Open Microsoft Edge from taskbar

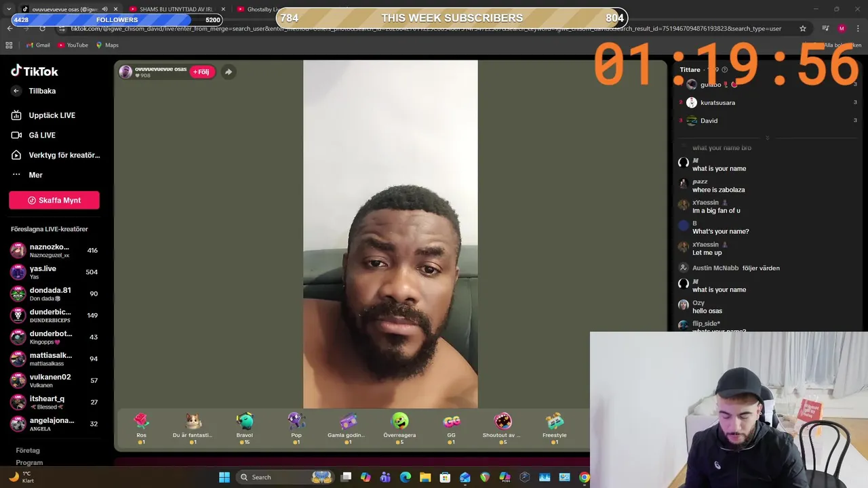(406, 477)
